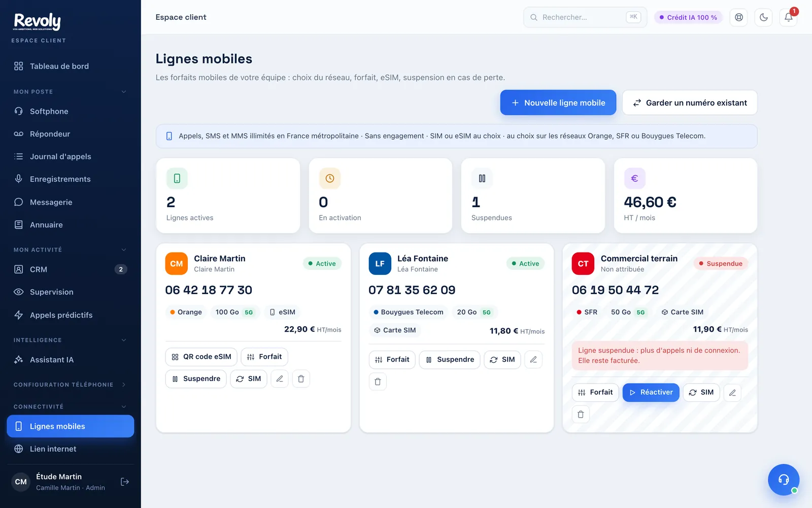
Task: Edit Commercial terrain line with pencil icon
Action: point(732,393)
